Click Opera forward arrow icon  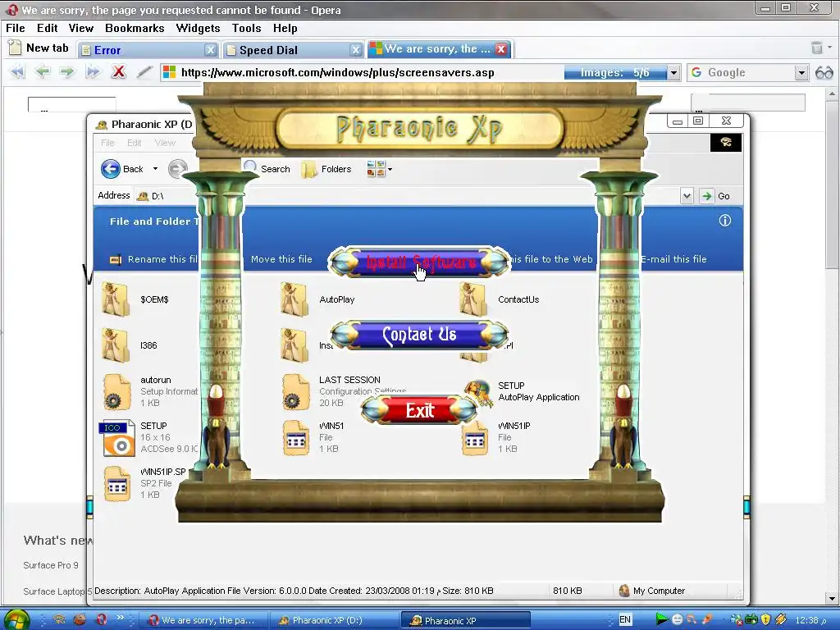(67, 72)
